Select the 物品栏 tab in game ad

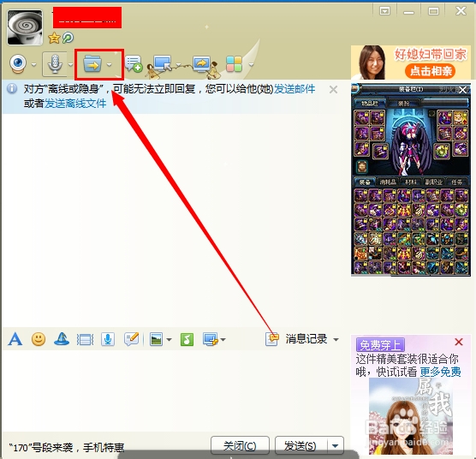tap(370, 104)
